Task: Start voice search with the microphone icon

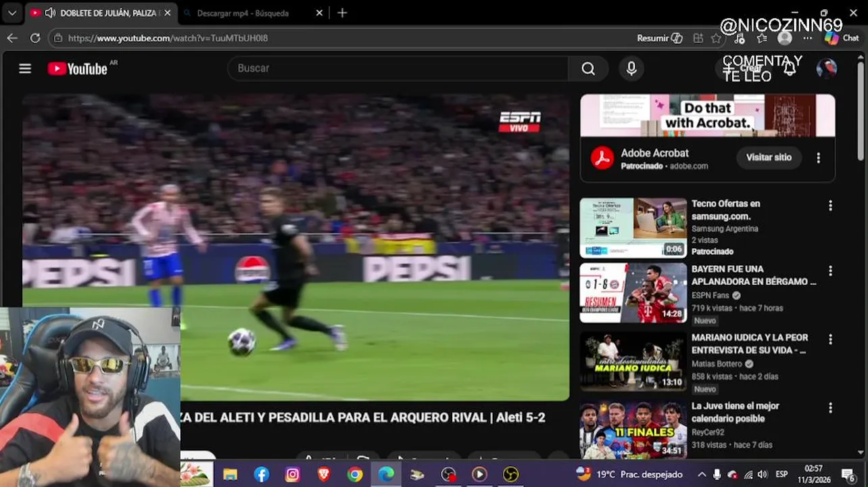Action: [631, 68]
